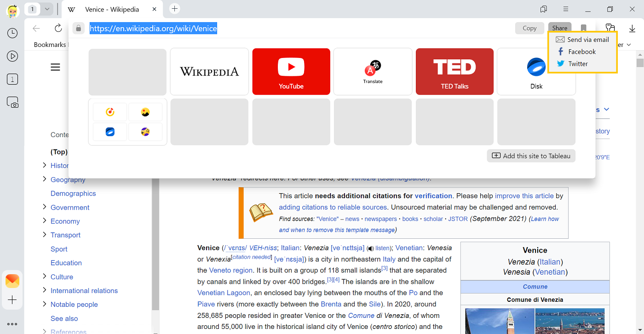Open the downloads arrow icon
Image resolution: width=644 pixels, height=334 pixels.
click(632, 28)
